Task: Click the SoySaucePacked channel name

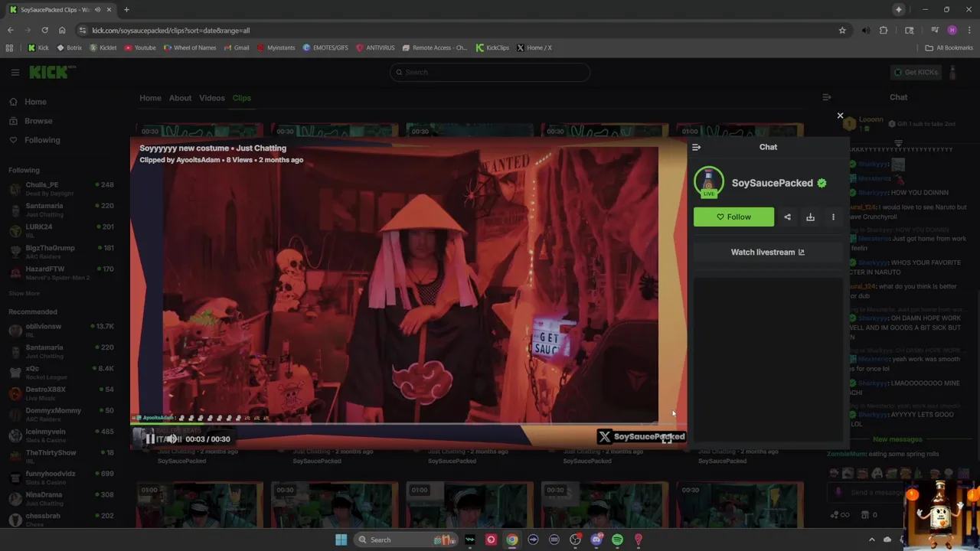Action: [x=772, y=183]
